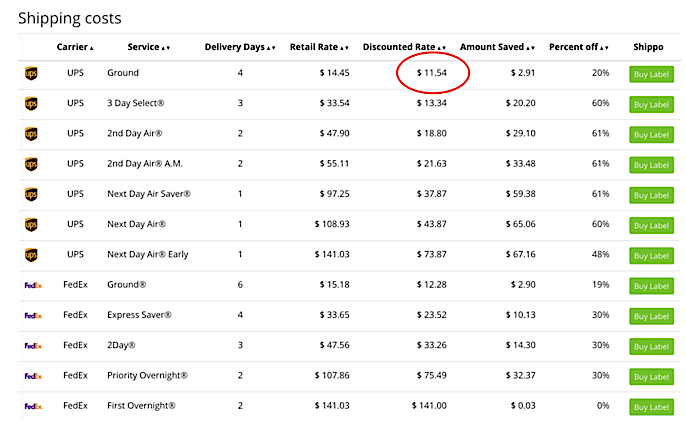Sort table by Carrier column

pyautogui.click(x=76, y=47)
